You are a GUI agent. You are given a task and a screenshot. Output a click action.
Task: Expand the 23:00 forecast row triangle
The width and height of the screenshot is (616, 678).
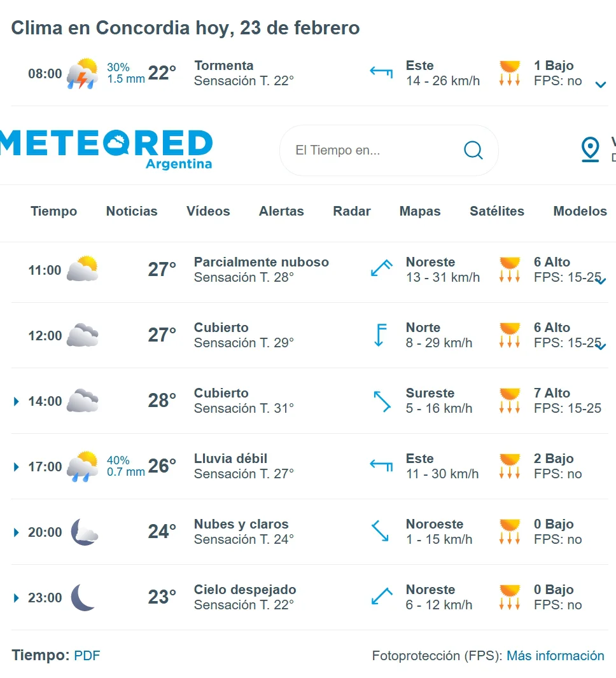17,598
